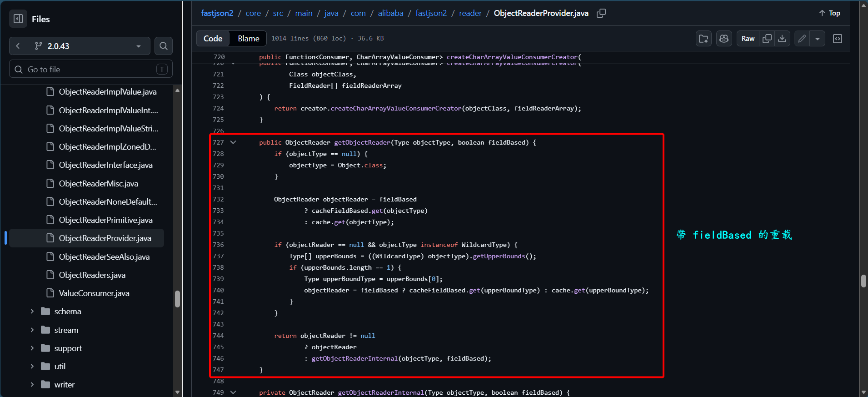Copy raw file contents icon
The image size is (868, 397).
pyautogui.click(x=767, y=39)
